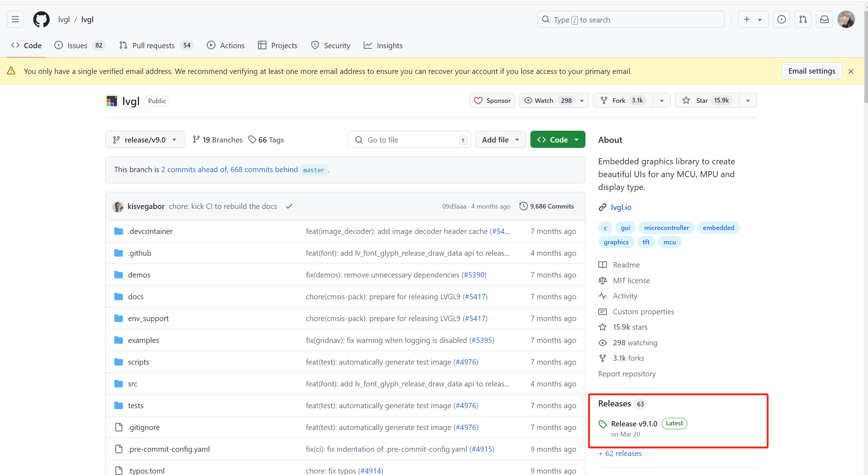868x475 pixels.
Task: Click the user profile avatar
Action: [x=846, y=19]
